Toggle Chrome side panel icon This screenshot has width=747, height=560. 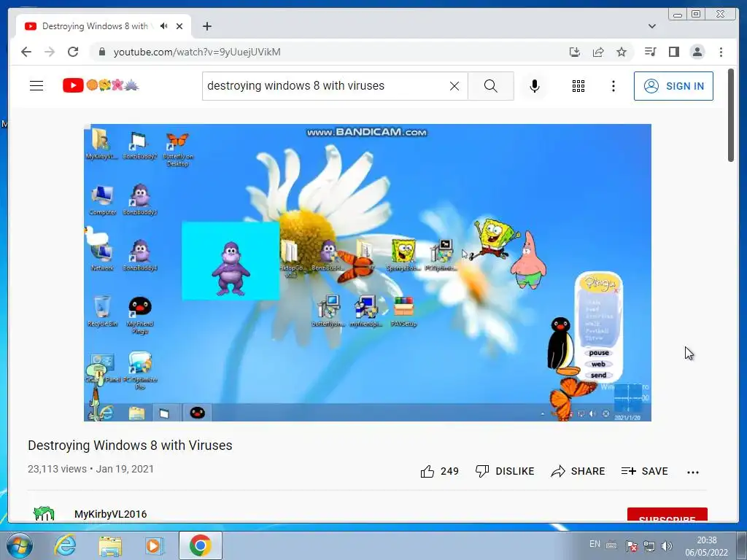point(673,52)
